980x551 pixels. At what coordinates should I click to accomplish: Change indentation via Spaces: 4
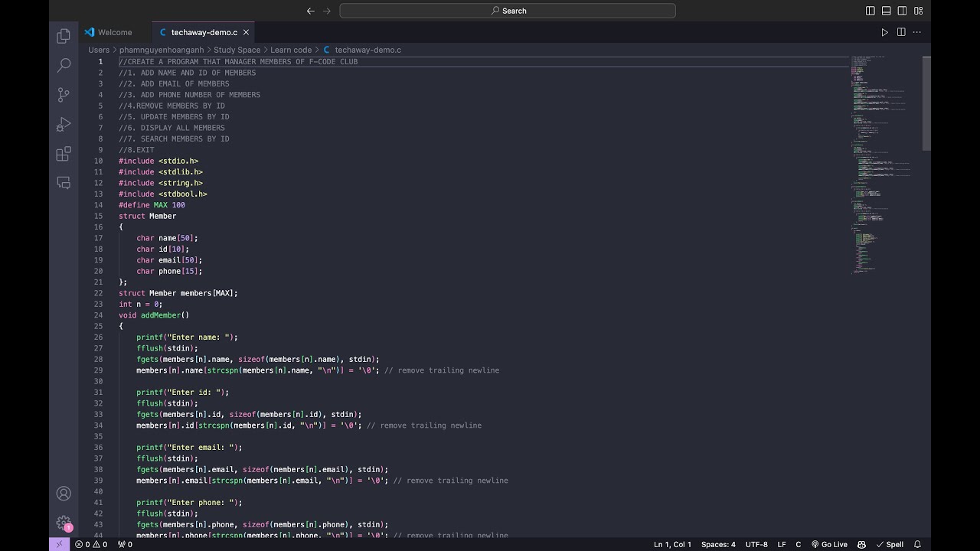click(x=718, y=544)
